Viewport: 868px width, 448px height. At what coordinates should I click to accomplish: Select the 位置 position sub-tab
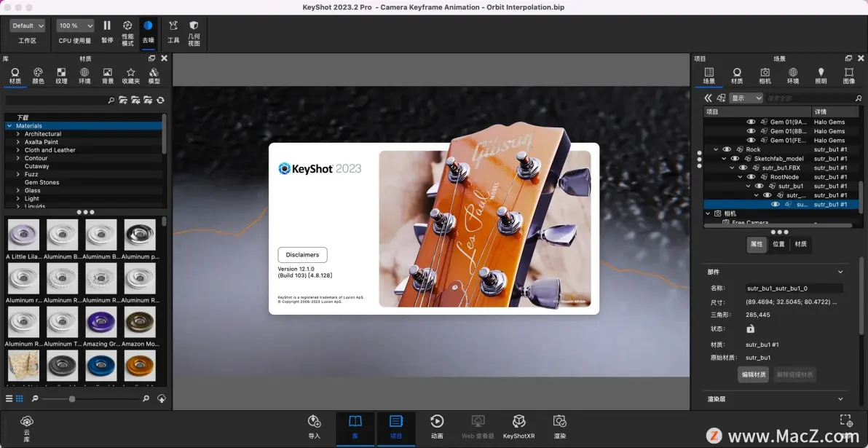[779, 244]
